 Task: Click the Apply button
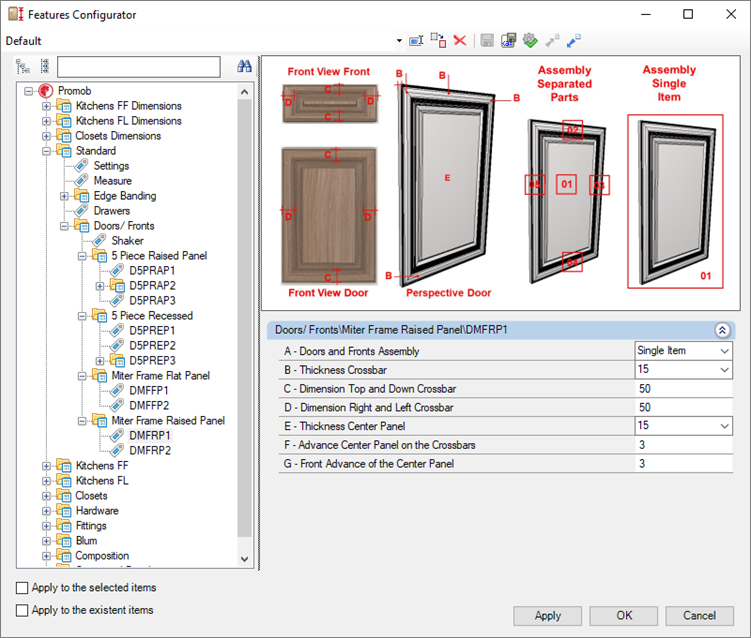pos(547,616)
